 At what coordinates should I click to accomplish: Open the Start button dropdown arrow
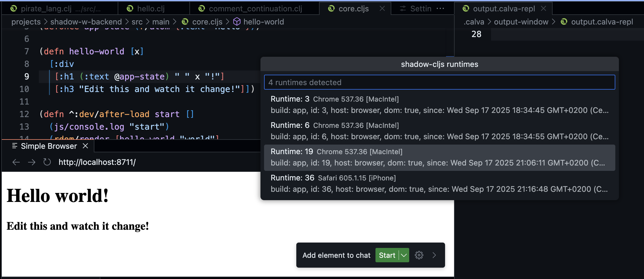click(403, 255)
